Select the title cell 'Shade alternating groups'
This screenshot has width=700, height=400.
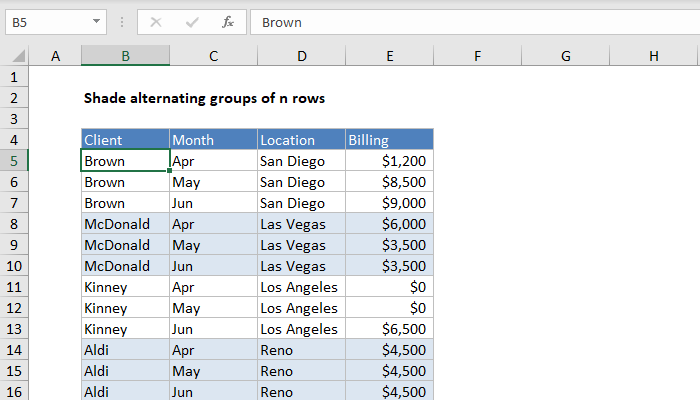tap(205, 98)
